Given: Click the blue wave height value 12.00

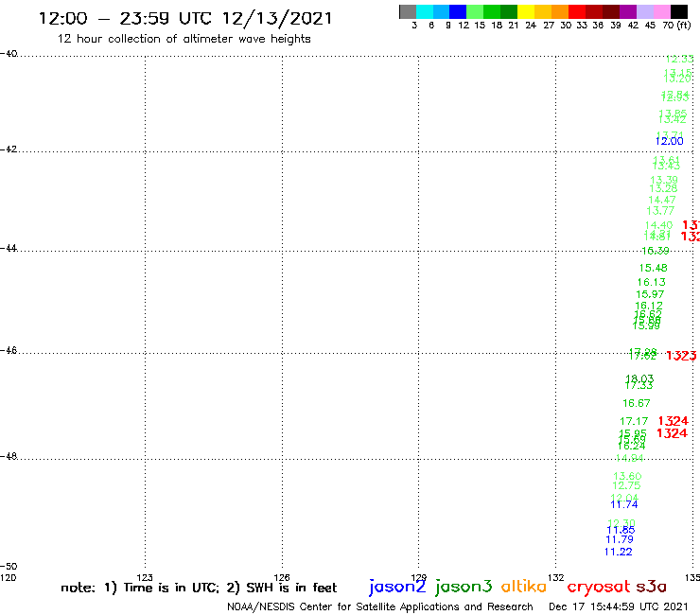Looking at the screenshot, I should [669, 141].
